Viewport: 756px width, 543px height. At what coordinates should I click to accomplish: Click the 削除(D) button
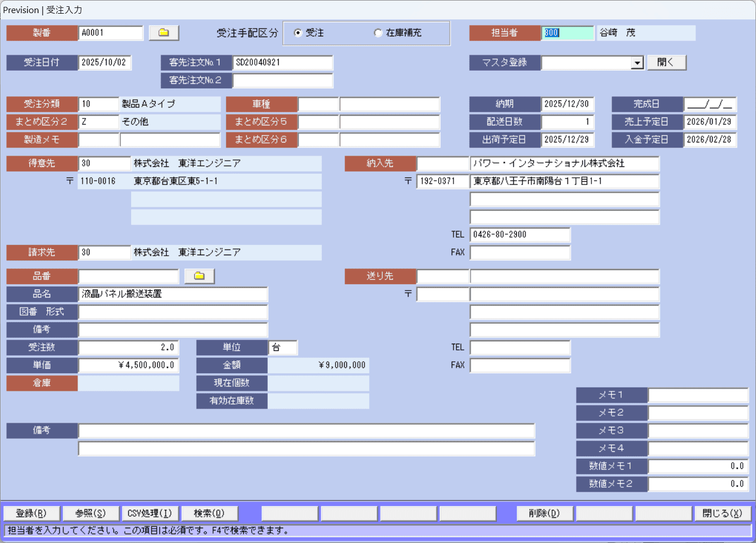545,513
